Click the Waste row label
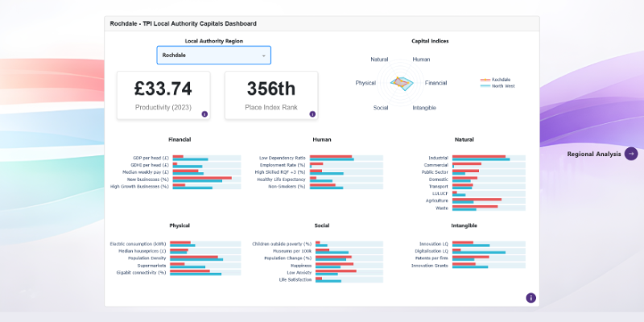Screen dimensions: 644x322 442,208
